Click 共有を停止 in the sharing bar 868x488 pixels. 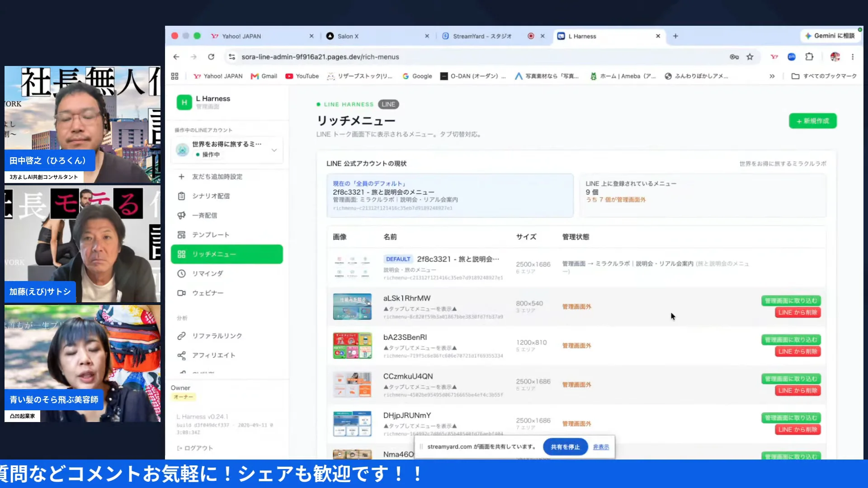click(x=565, y=447)
